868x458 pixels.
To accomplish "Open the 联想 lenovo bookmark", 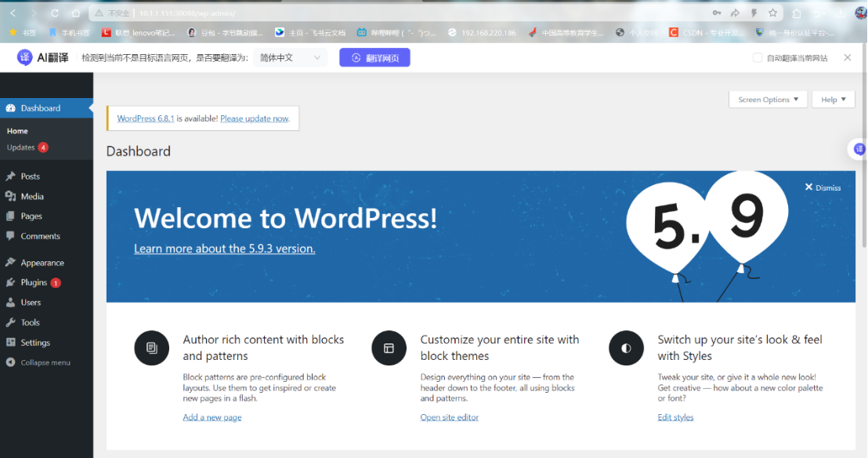I will [138, 33].
